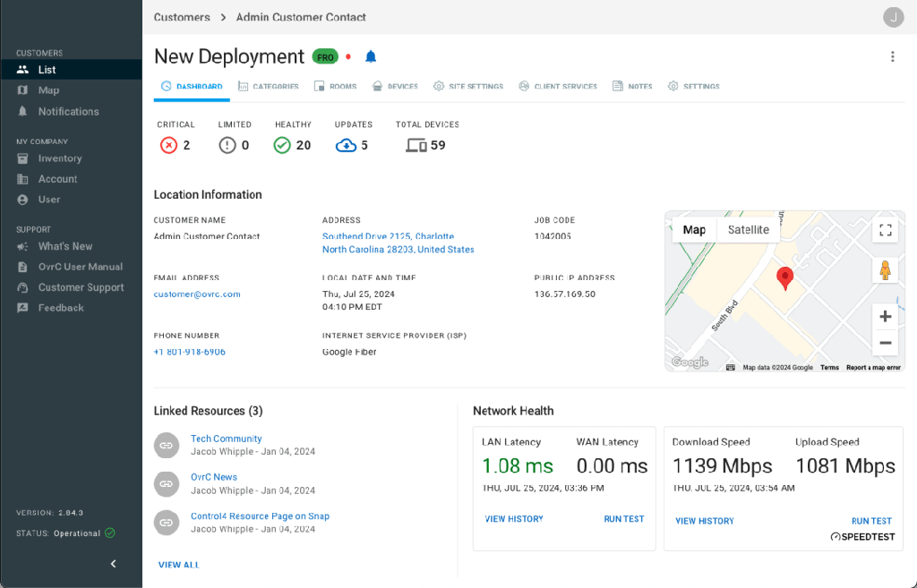Screen dimensions: 917x588
Task: Click the notification bell beside New Deployment
Action: point(371,57)
